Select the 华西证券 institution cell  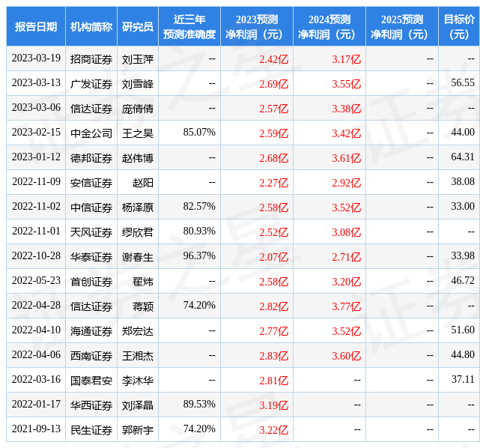tap(91, 406)
